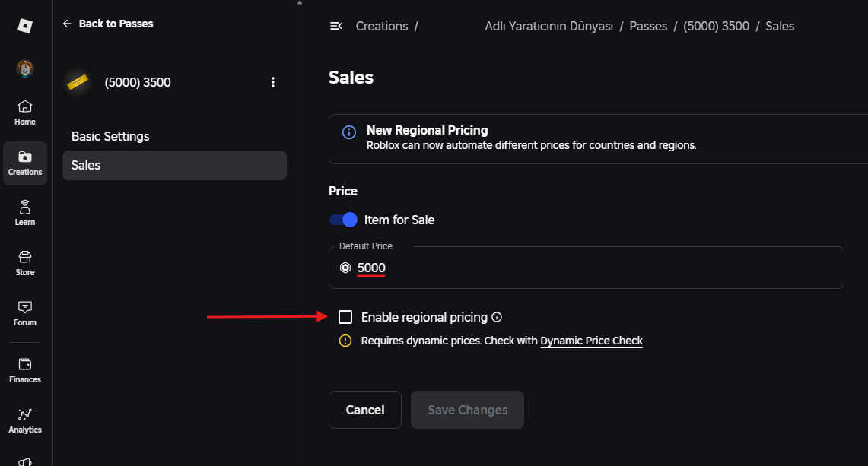
Task: Click the Default Price input field
Action: click(x=587, y=268)
